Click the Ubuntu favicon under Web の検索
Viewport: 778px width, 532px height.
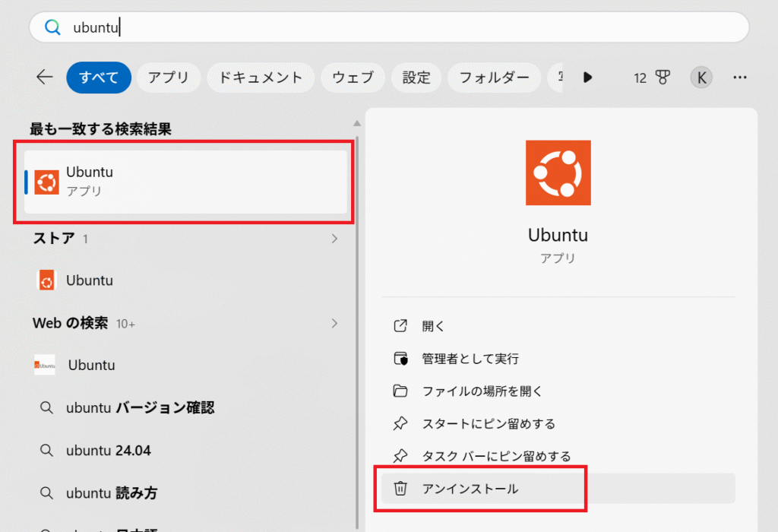tap(44, 365)
